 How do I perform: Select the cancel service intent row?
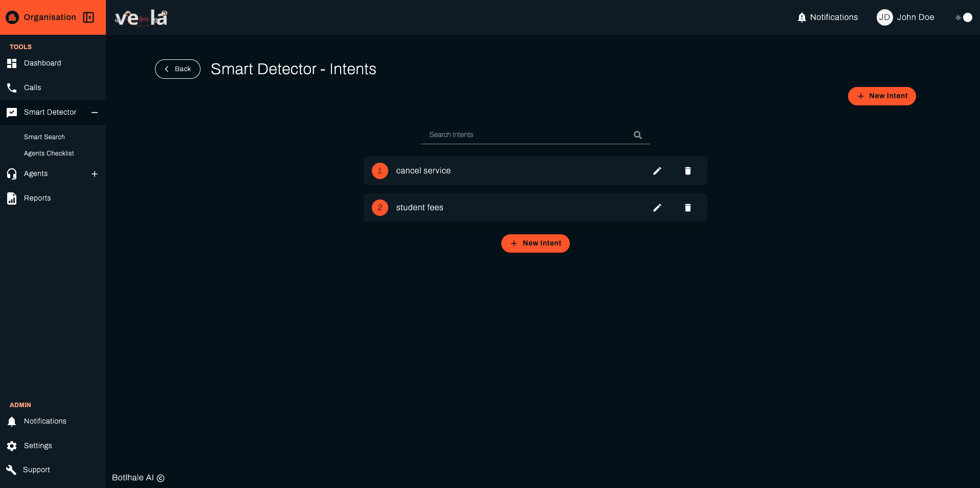536,171
